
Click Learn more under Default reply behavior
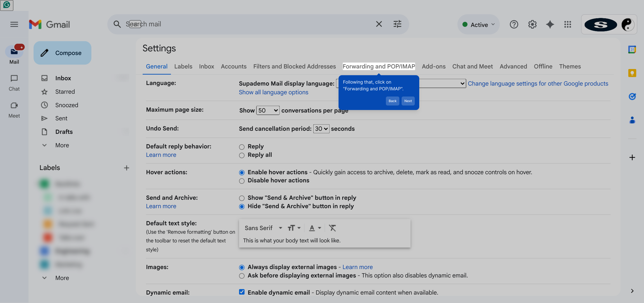point(161,155)
